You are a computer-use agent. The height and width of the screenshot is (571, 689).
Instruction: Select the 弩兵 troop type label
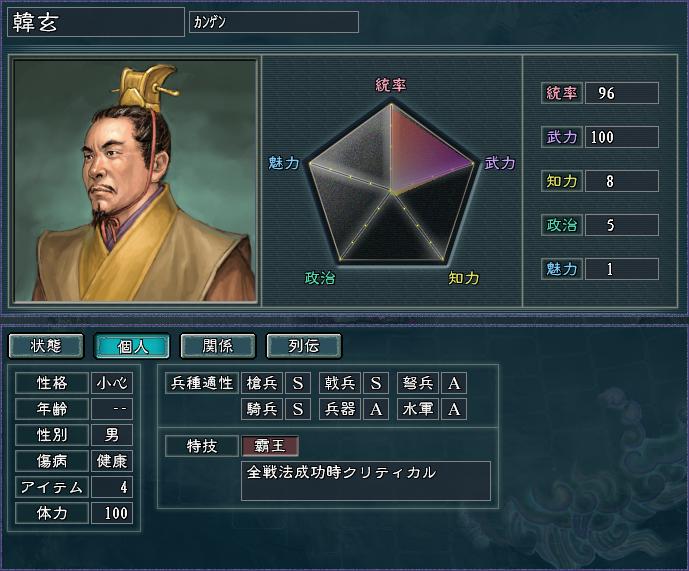[418, 383]
